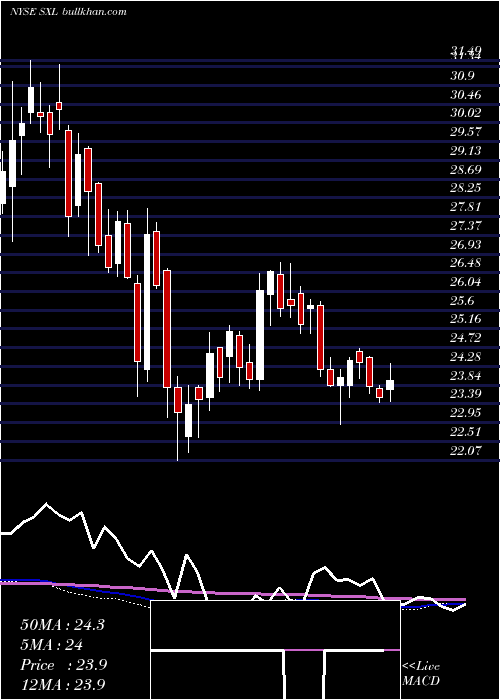Click the 27.81 price axis label
The width and height of the screenshot is (500, 700).
466,207
